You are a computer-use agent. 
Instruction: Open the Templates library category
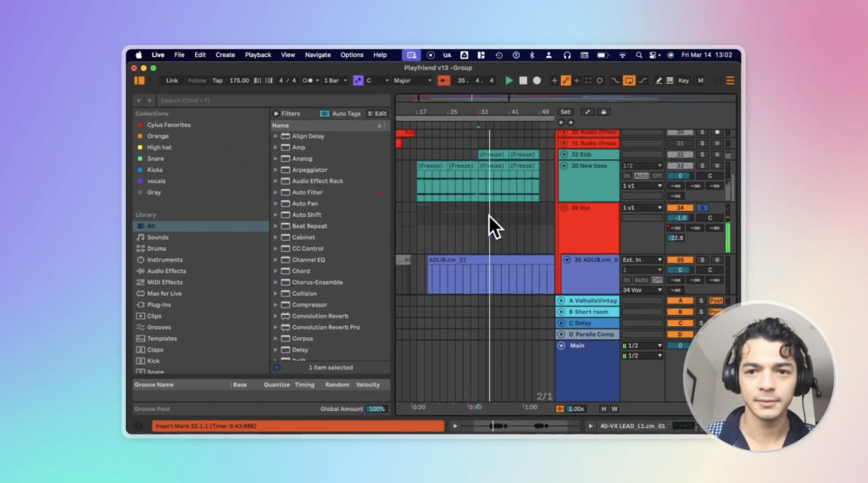click(162, 339)
